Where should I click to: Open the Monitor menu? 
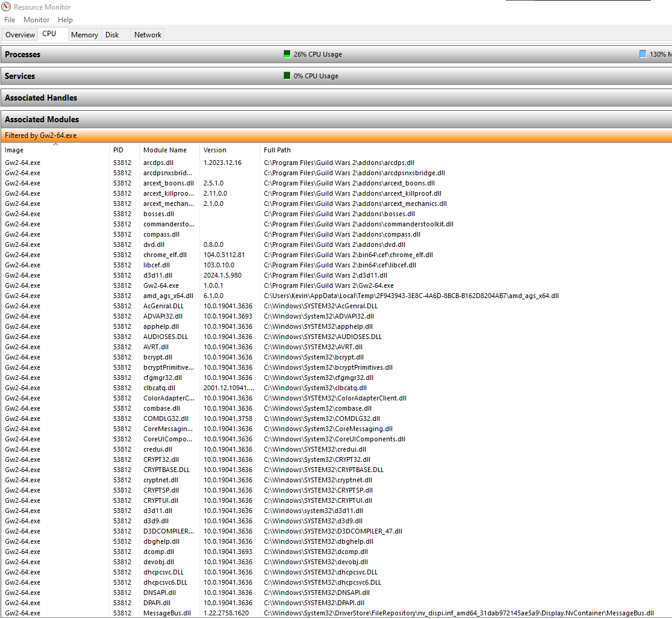36,20
